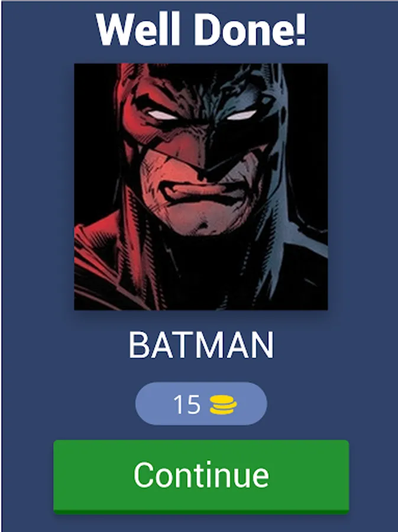Click Batman's white eye on the blue-lit side

point(241,115)
